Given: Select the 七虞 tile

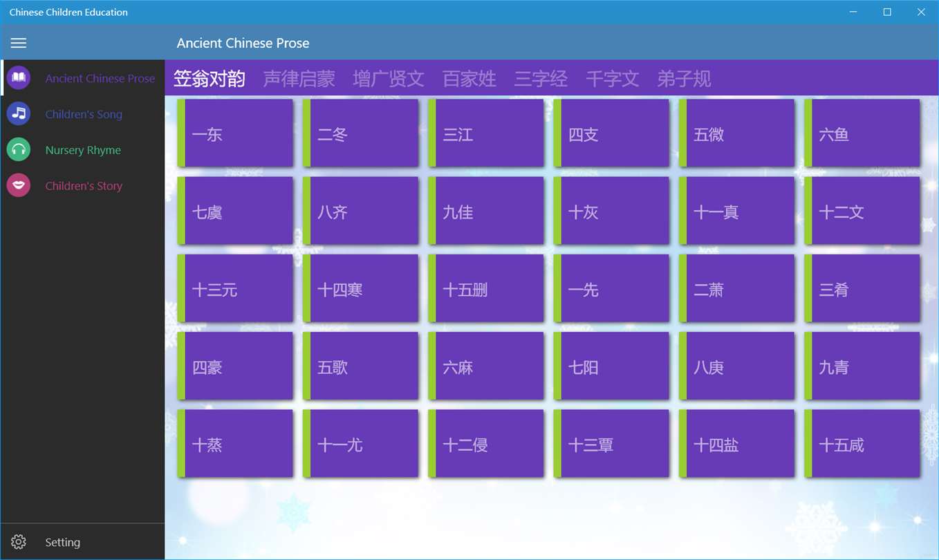Looking at the screenshot, I should coord(235,211).
